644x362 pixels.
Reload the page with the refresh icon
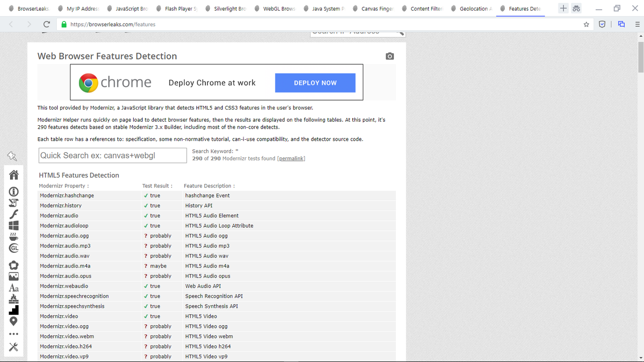[47, 24]
